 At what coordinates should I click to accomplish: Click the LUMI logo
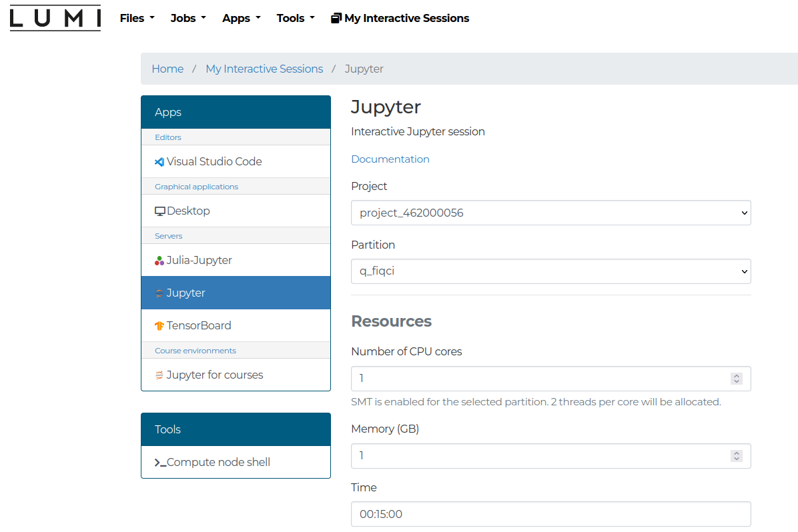[x=55, y=18]
